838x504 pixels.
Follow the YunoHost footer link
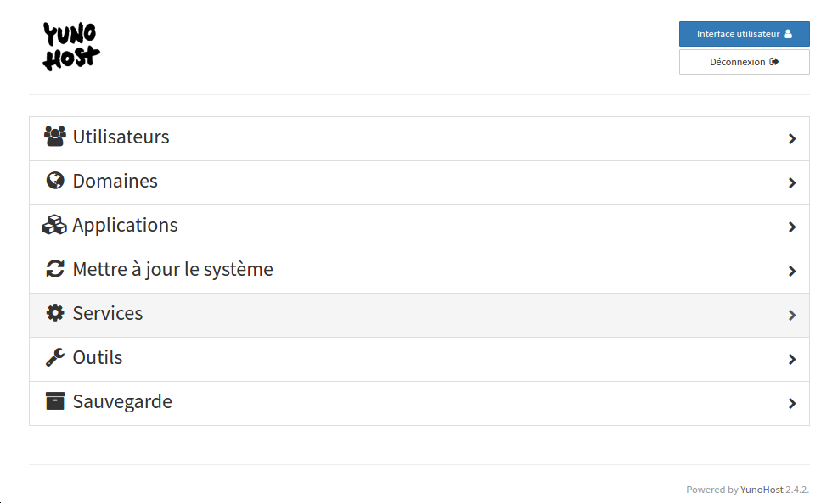[x=762, y=490]
